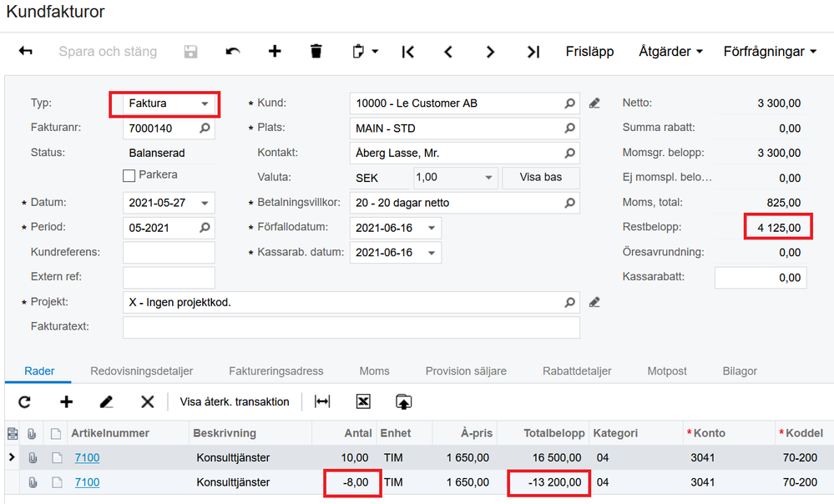Open the Förfrågningar menu
This screenshot has height=504, width=834.
[770, 52]
